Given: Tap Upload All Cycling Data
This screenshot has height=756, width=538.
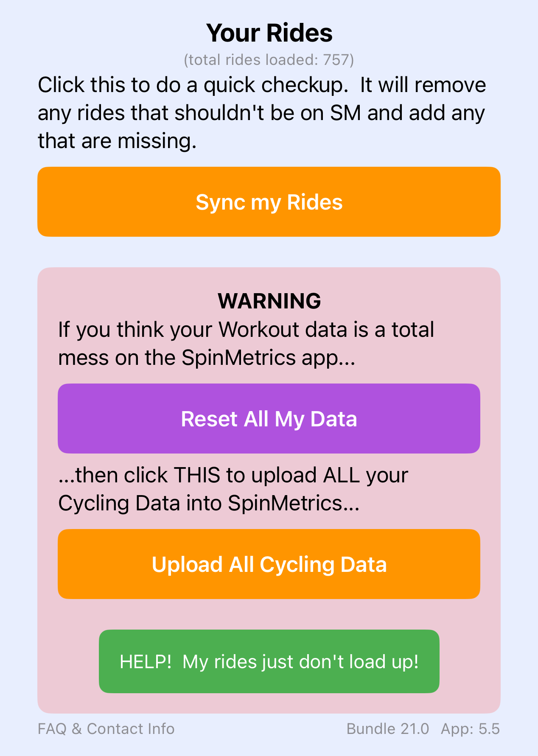Looking at the screenshot, I should [x=269, y=564].
